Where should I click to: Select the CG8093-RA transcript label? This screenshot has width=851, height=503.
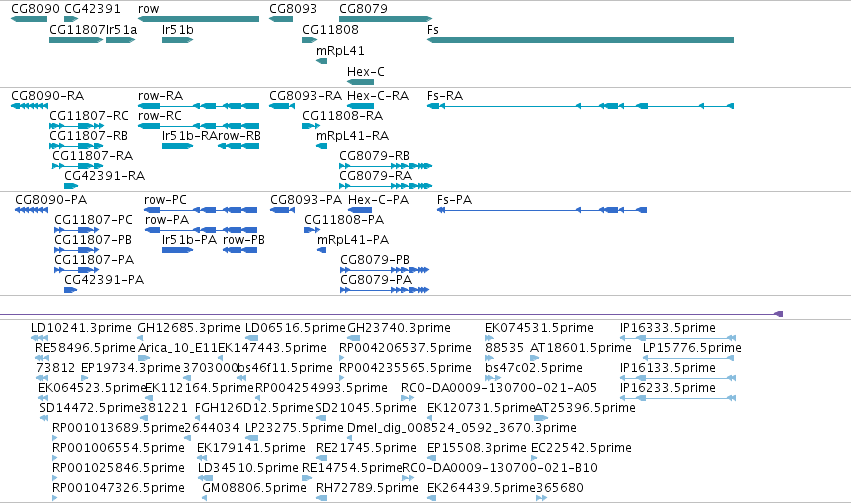point(306,96)
